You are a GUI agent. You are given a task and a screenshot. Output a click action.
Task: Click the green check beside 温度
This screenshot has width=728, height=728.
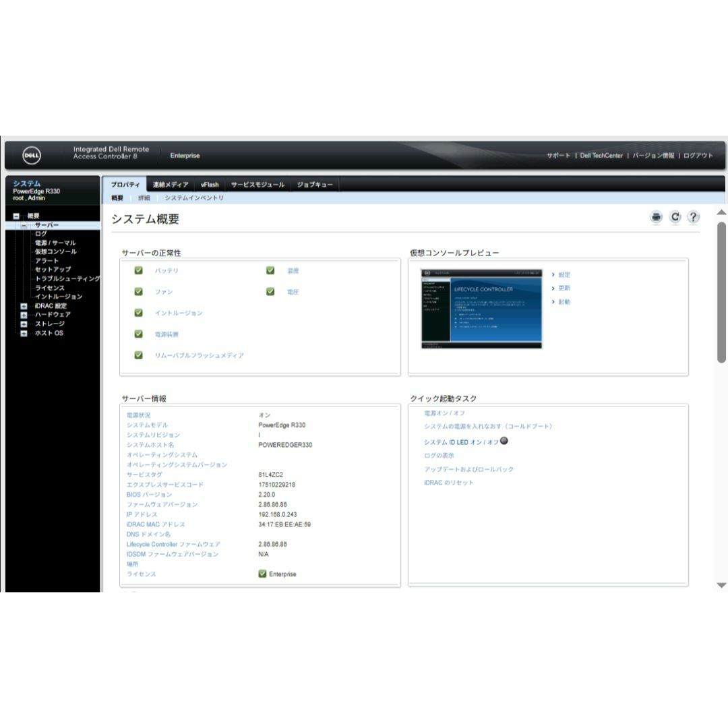pos(270,270)
